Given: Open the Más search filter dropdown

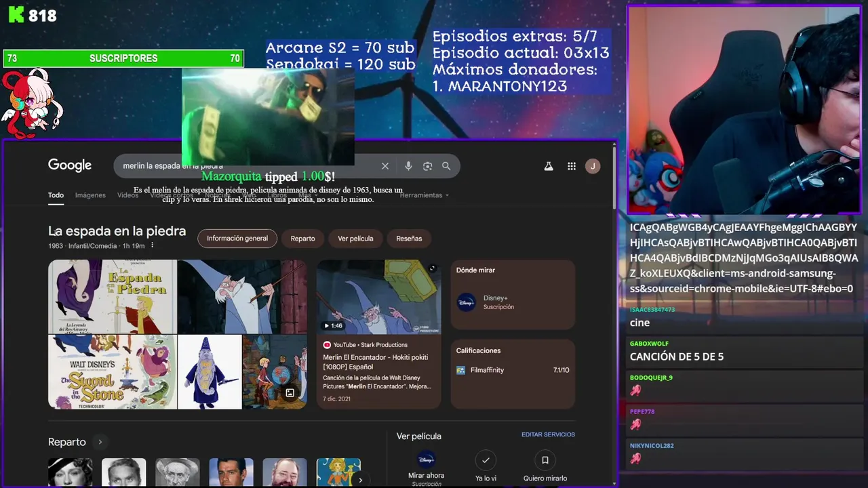Looking at the screenshot, I should click(x=307, y=195).
